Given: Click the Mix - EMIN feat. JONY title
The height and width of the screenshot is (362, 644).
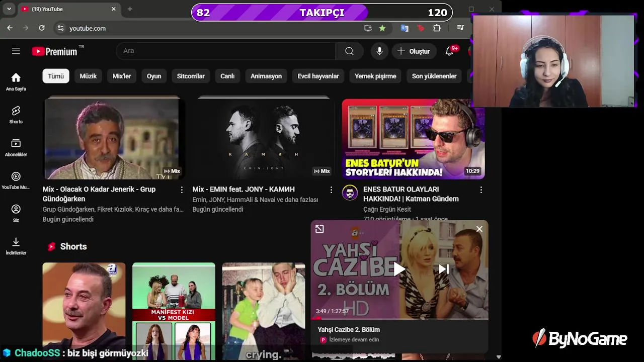Looking at the screenshot, I should (x=244, y=189).
